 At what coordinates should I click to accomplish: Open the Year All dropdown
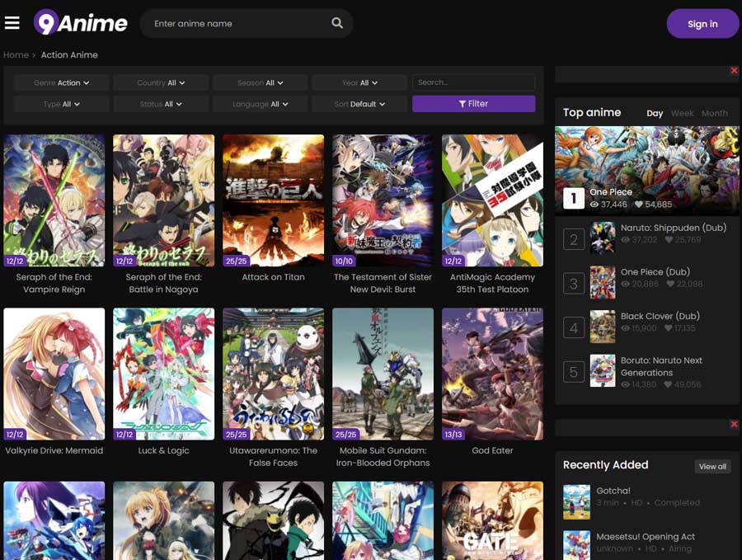(359, 82)
